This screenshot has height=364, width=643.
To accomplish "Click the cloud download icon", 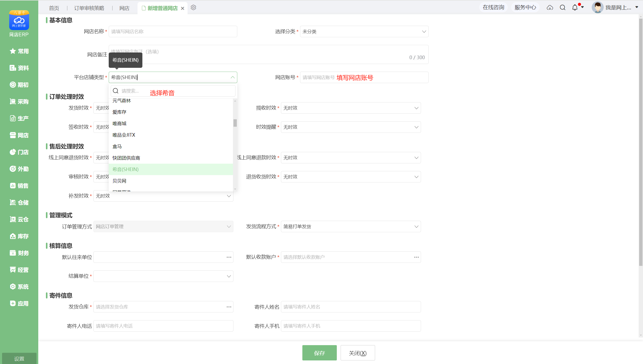I will 550,8.
